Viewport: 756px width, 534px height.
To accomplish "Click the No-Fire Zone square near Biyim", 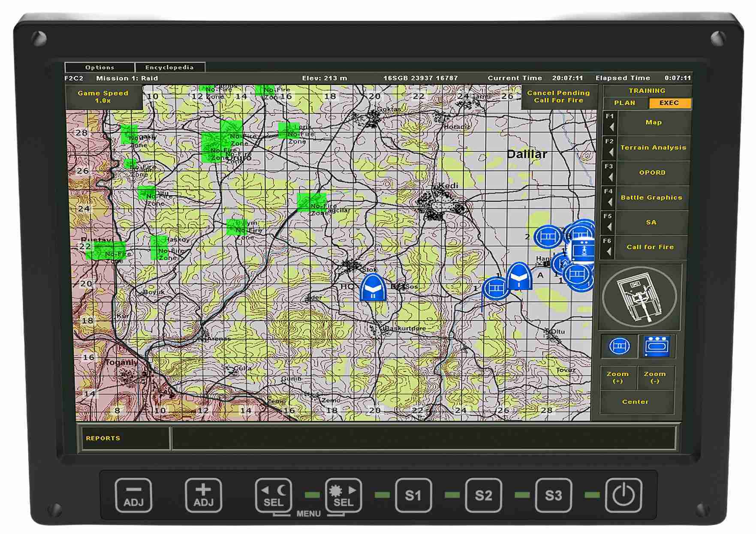I will (x=237, y=227).
